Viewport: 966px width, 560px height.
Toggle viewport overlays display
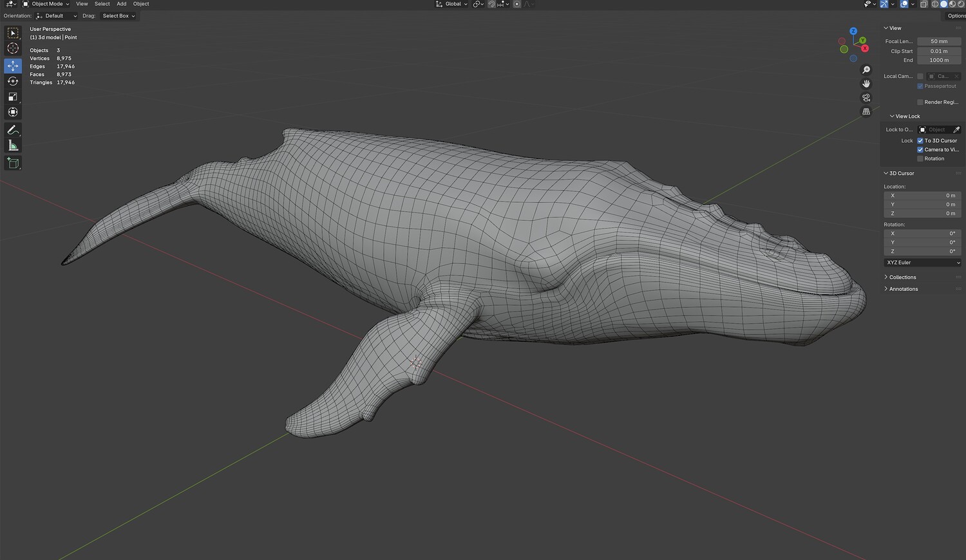tap(904, 4)
